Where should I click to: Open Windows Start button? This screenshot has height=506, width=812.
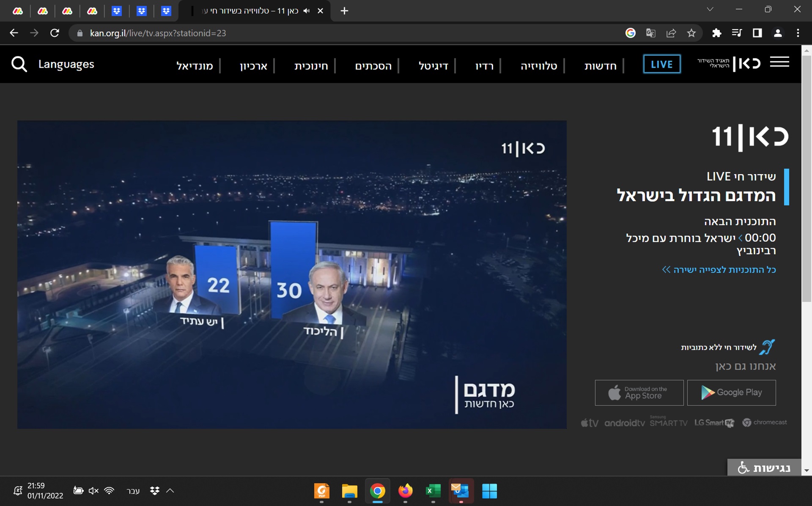click(489, 491)
